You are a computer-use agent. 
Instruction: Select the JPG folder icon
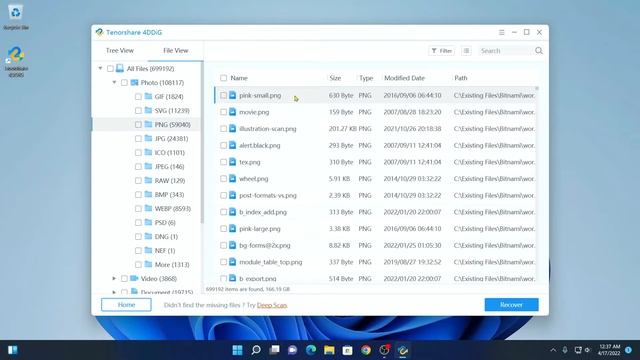(148, 138)
